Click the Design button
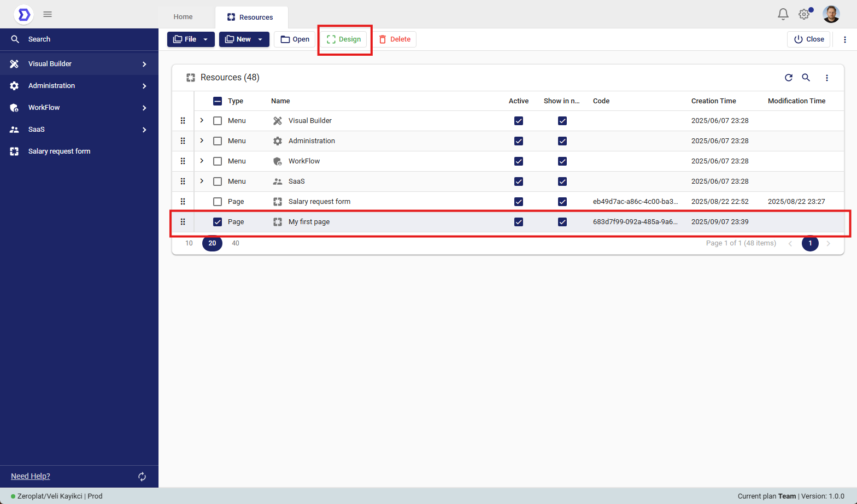The height and width of the screenshot is (504, 857). (x=344, y=39)
